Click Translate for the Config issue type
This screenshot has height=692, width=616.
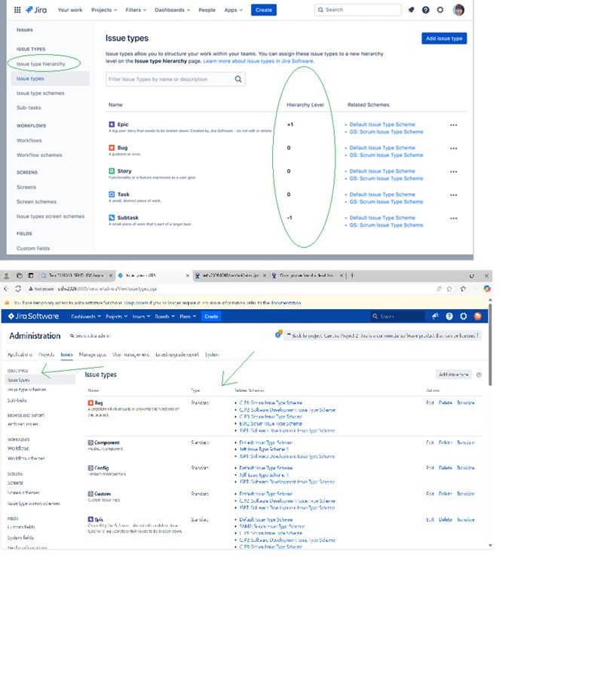click(x=465, y=468)
